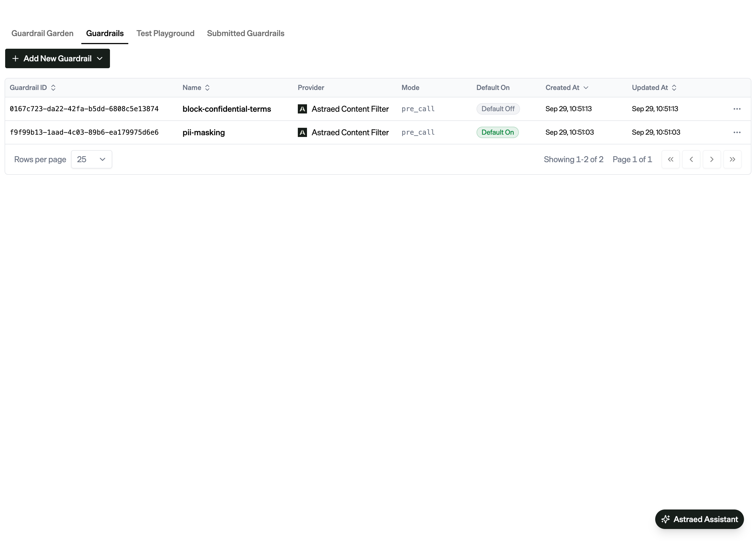Screen dimensions: 756x541
Task: Click Showing 1-2 of 2 text
Action: click(573, 160)
